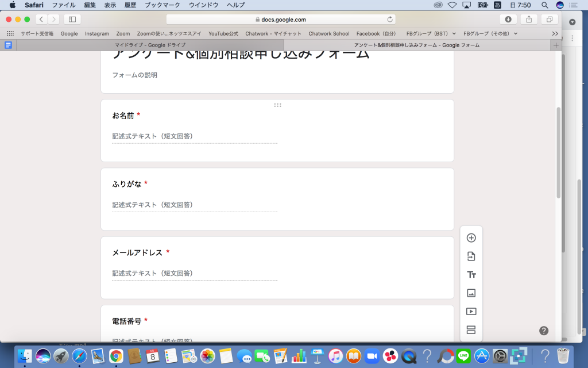Open Siri from the menu bar
This screenshot has height=368, width=588.
coord(560,5)
